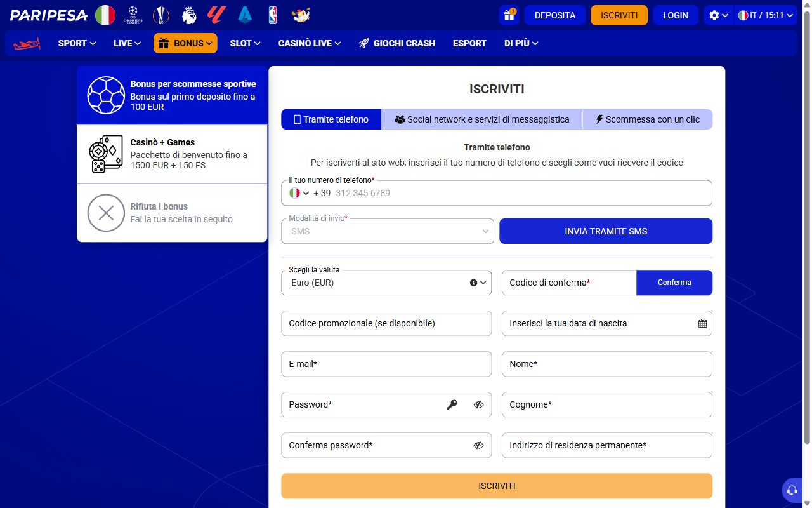The height and width of the screenshot is (508, 812).
Task: Choose Casinò + Games welcome package
Action: coord(172,154)
